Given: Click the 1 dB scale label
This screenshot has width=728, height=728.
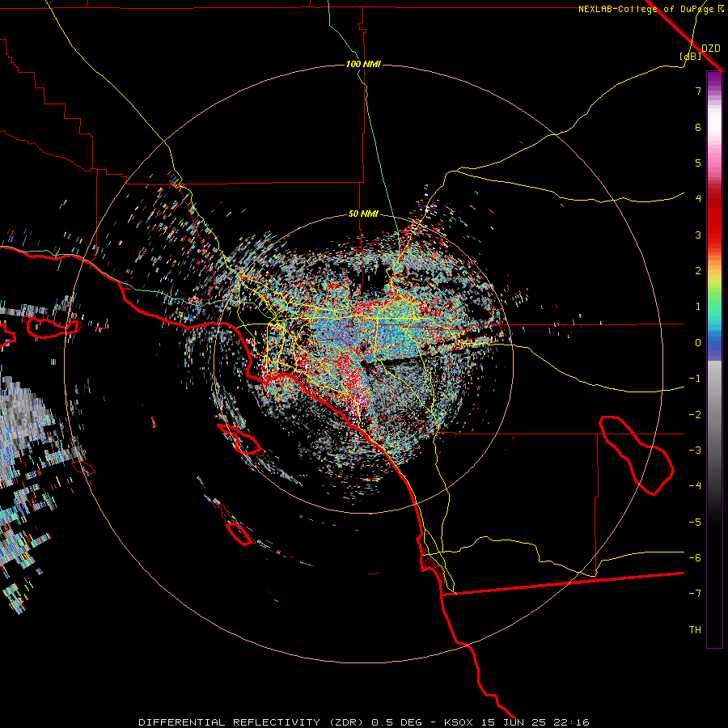Looking at the screenshot, I should coord(698,306).
